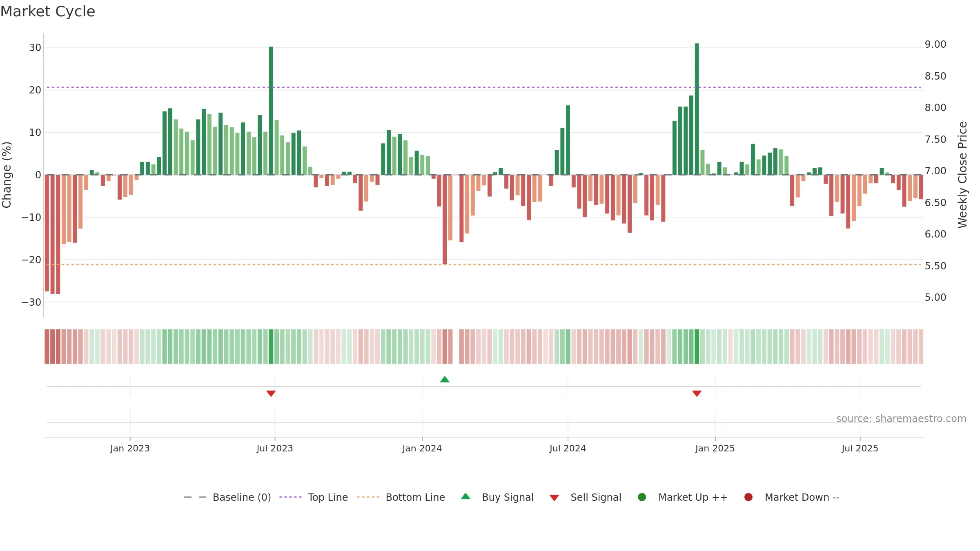Click the deepest red bar after Jan 2024
980x551 pixels.
click(445, 220)
